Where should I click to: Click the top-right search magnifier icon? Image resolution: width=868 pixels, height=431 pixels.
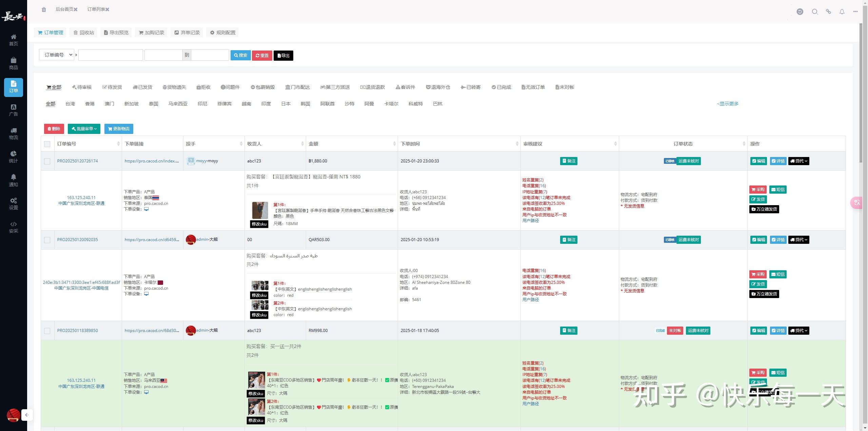coord(815,12)
